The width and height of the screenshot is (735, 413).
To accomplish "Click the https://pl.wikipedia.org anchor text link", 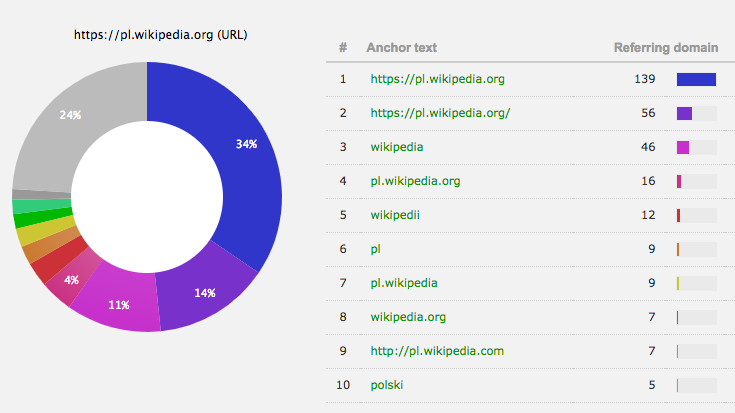I will tap(437, 78).
